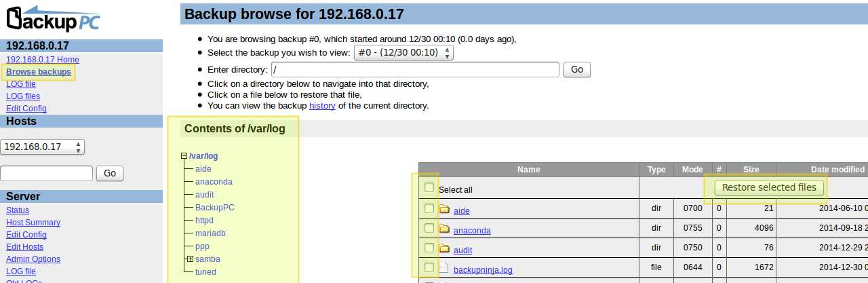The height and width of the screenshot is (283, 868).
Task: Select aide in the directory tree
Action: coord(203,169)
